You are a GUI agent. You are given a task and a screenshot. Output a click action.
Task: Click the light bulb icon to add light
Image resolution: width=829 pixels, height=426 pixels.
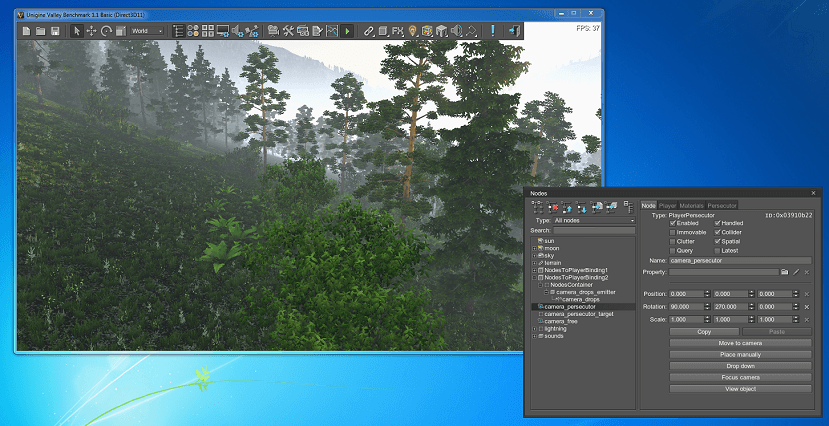[x=412, y=31]
